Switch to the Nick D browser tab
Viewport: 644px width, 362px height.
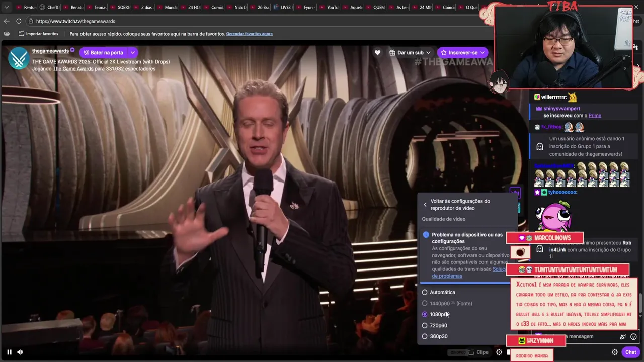(x=237, y=7)
